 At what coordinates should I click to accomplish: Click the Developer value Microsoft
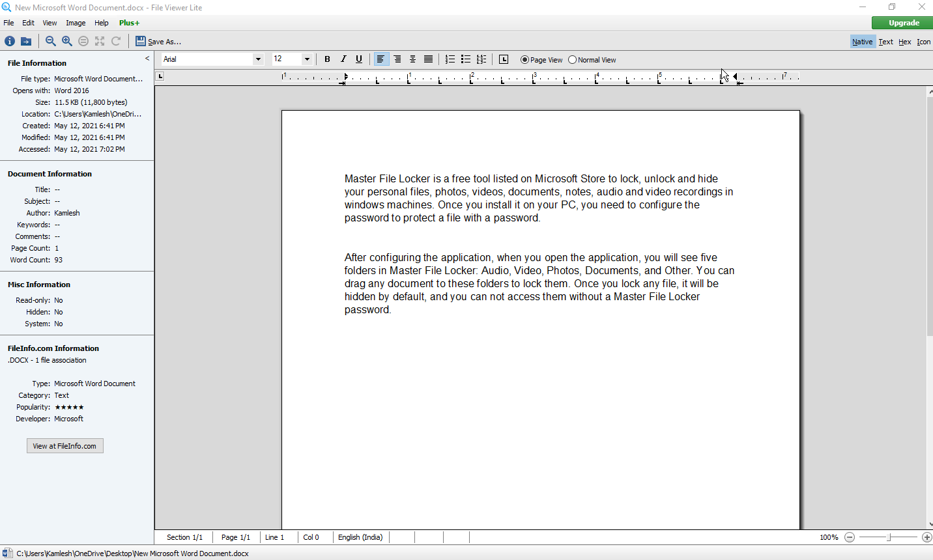[x=68, y=419]
